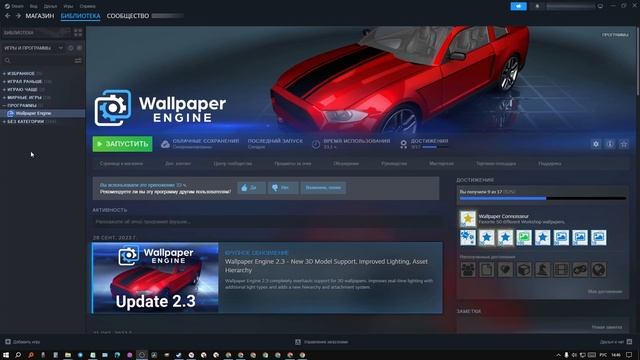Open the gear settings for Wallpaper Engine

596,144
